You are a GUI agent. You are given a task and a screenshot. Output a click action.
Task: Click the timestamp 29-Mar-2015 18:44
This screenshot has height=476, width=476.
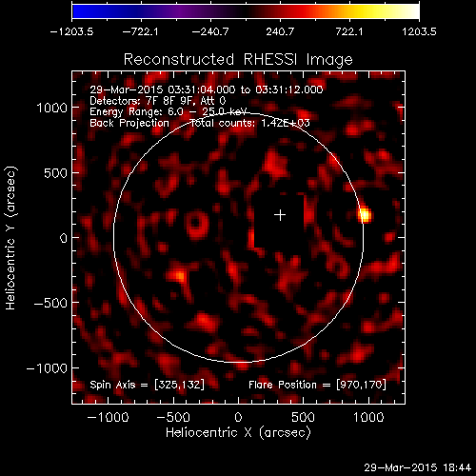pyautogui.click(x=418, y=467)
